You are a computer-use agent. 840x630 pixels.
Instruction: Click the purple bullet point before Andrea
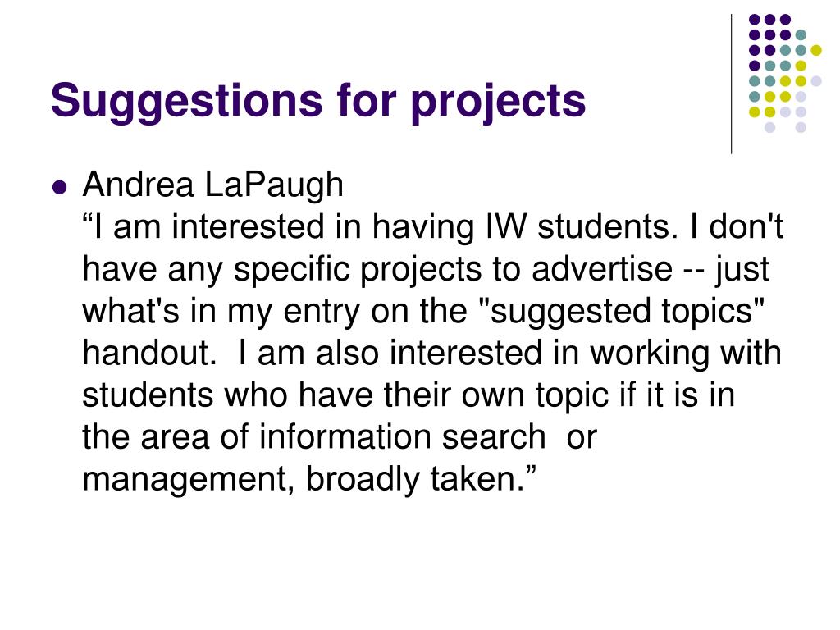(60, 188)
